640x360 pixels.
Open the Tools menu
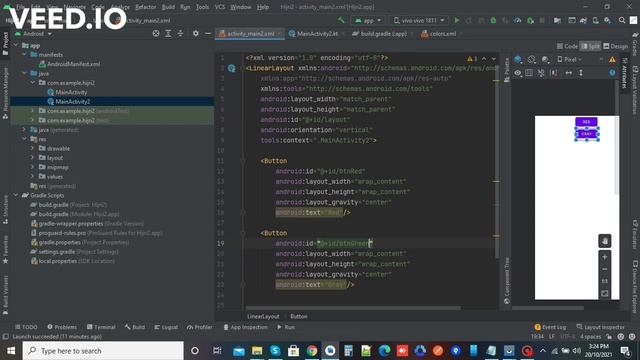202,7
